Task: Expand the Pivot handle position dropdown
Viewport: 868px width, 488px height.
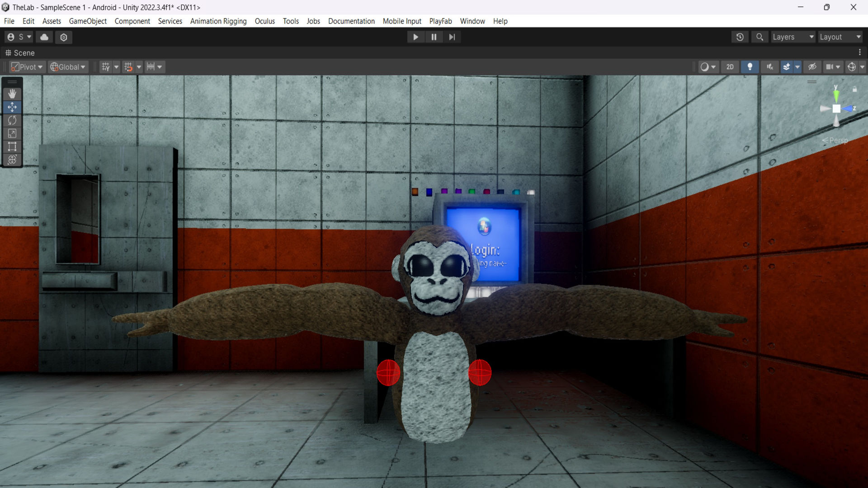Action: pos(27,67)
